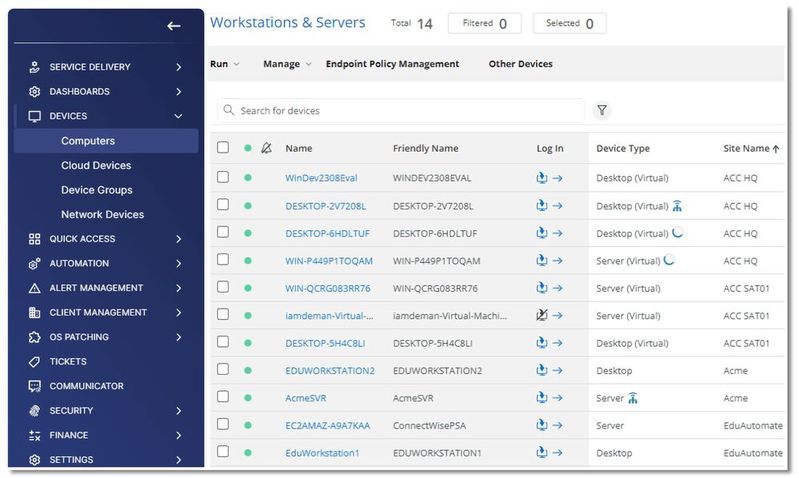Viewport: 799px width, 478px height.
Task: Click login arrow for DESKTOP-2V7208L
Action: 557,206
